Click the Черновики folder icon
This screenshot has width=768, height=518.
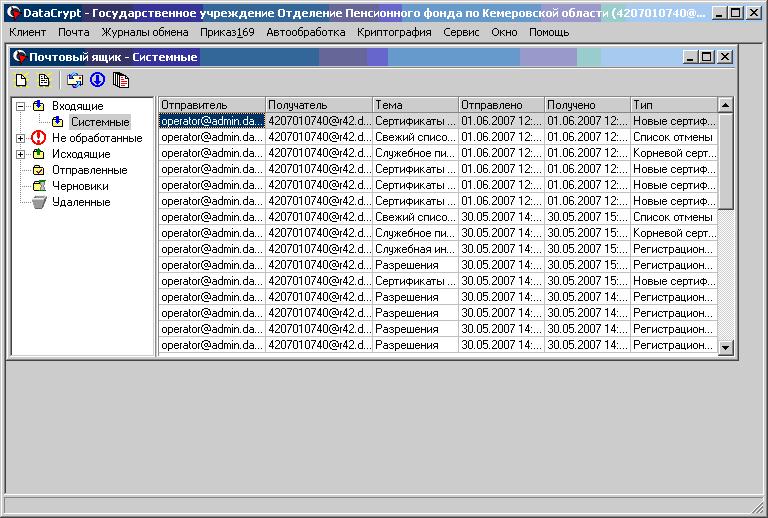39,186
